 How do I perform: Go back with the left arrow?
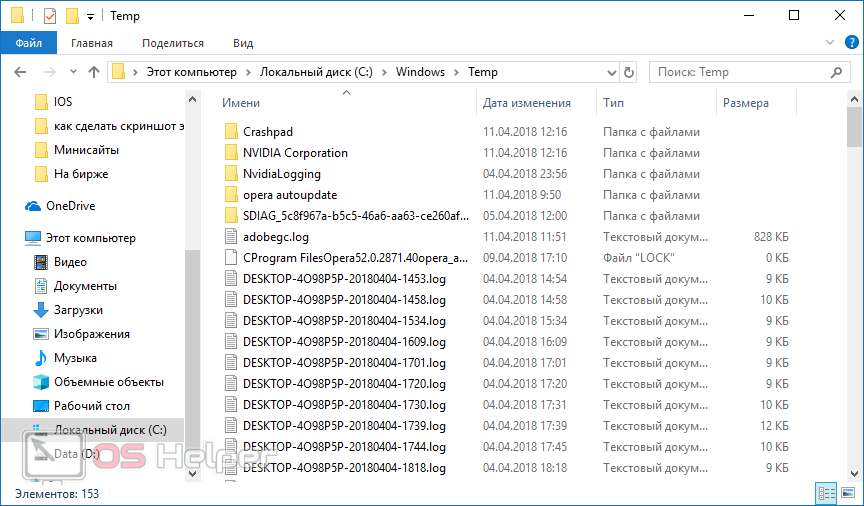[20, 72]
